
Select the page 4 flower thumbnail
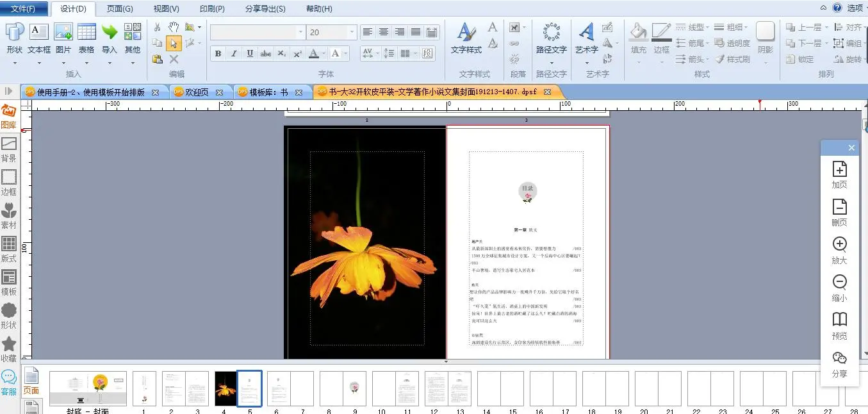(x=225, y=388)
